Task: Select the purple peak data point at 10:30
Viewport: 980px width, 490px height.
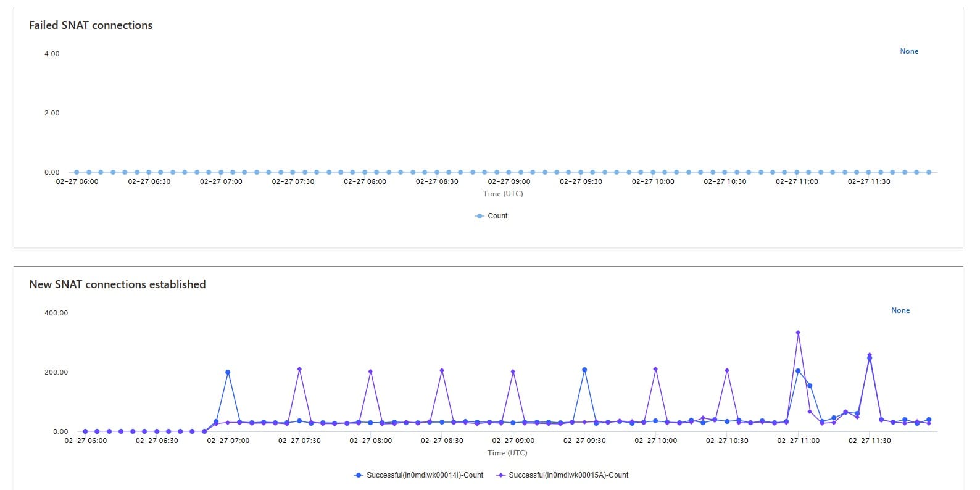Action: pos(727,370)
